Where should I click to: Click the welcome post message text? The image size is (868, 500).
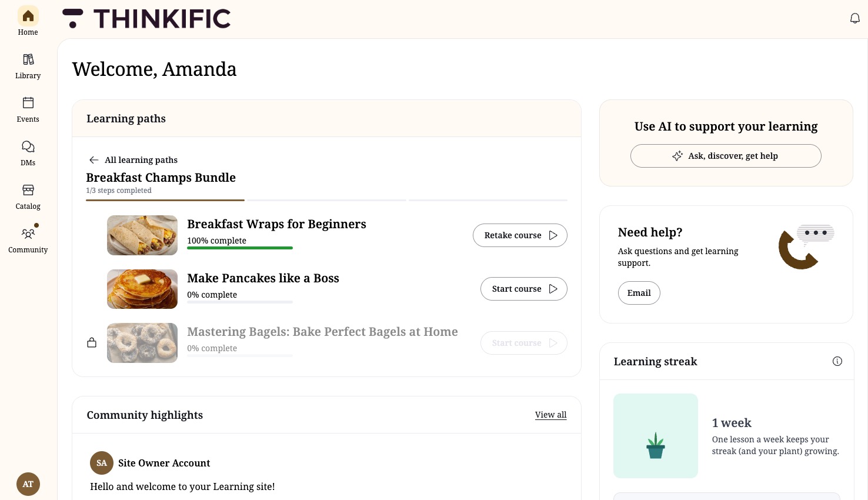point(182,486)
